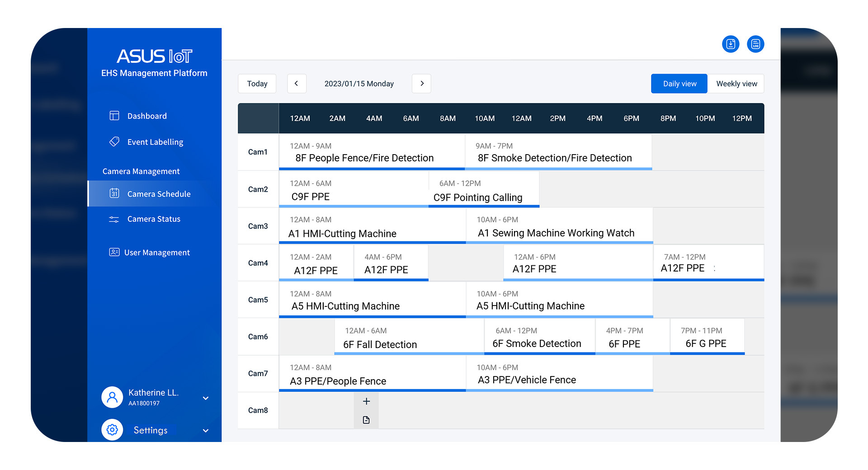
Task: Open the log icon in top right
Action: (755, 44)
